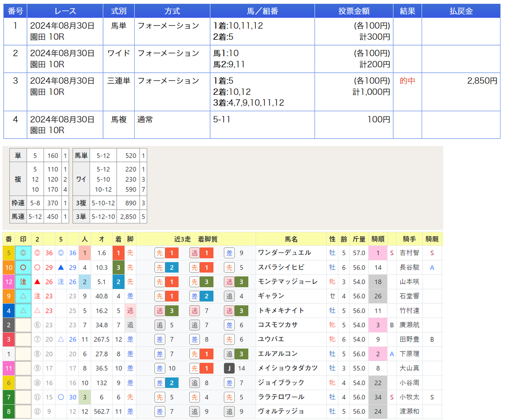Click the triangle mark for horse 9

23,296
